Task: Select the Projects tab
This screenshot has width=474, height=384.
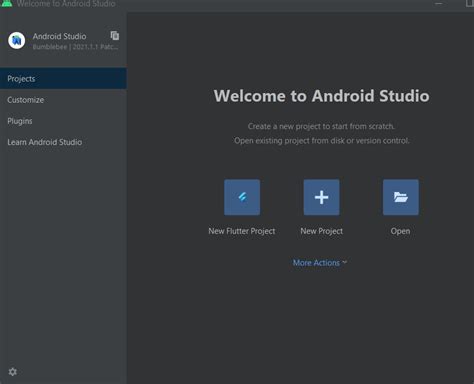Action: [63, 79]
